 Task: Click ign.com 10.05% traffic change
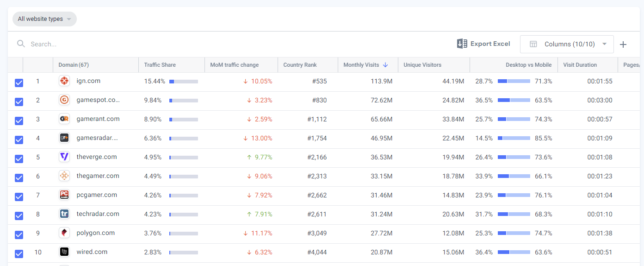[x=258, y=81]
